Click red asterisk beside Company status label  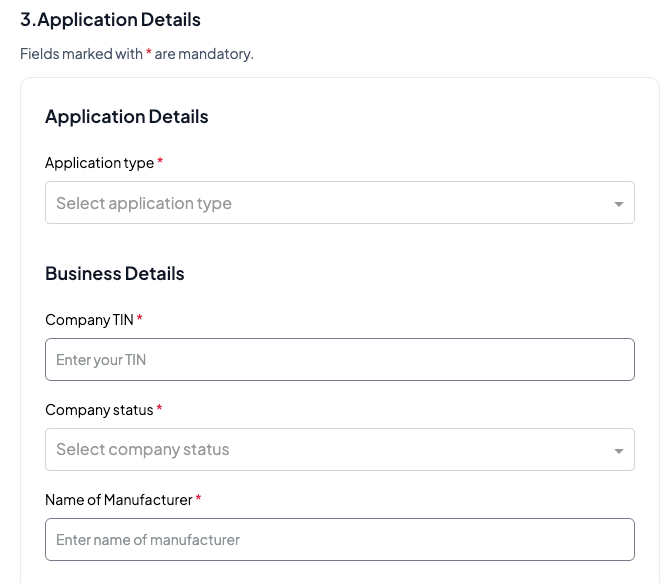(160, 408)
